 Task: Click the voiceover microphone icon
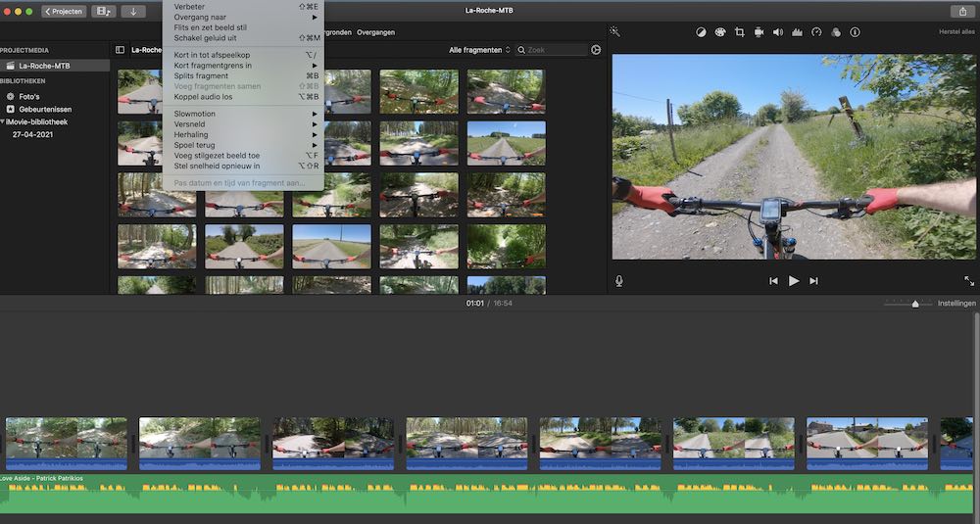619,281
